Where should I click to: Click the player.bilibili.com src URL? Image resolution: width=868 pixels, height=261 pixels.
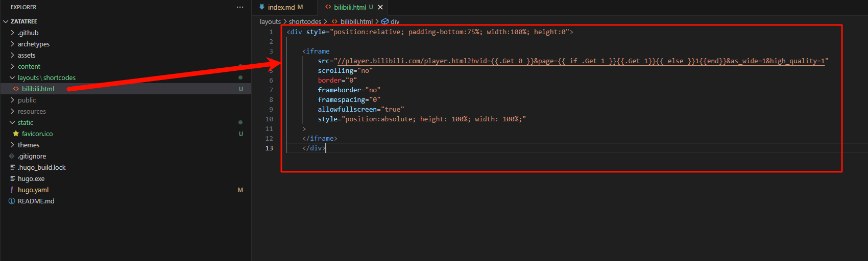coord(581,61)
